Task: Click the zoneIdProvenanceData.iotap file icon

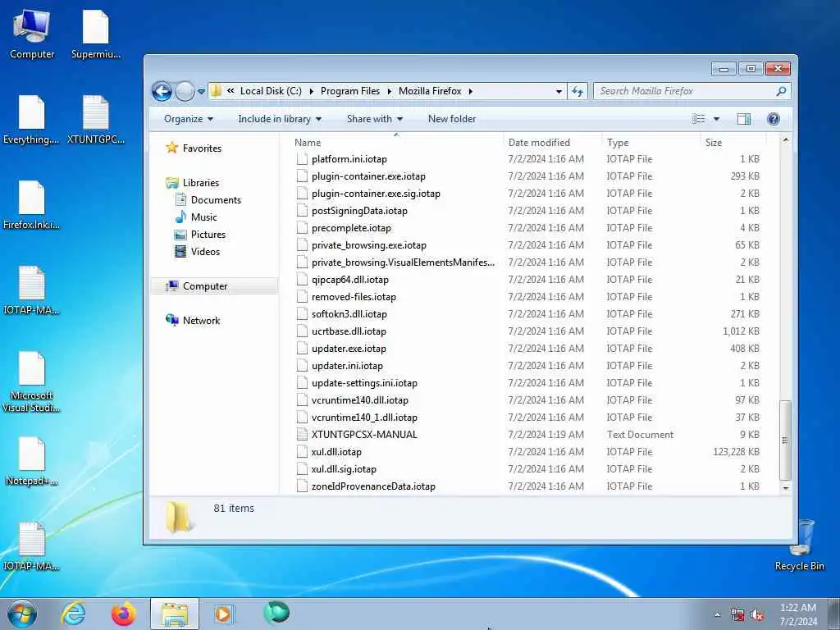Action: coord(302,486)
